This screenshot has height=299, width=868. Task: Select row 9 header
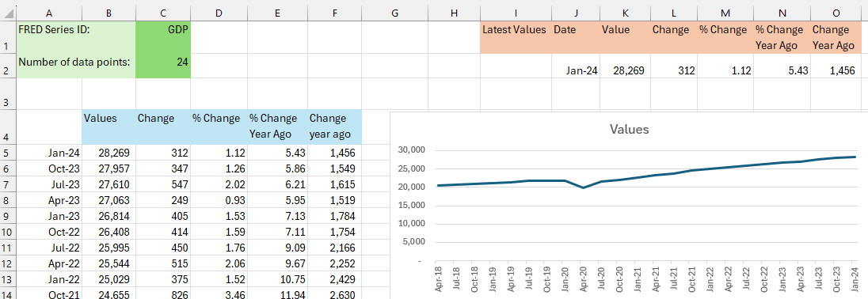tap(8, 215)
